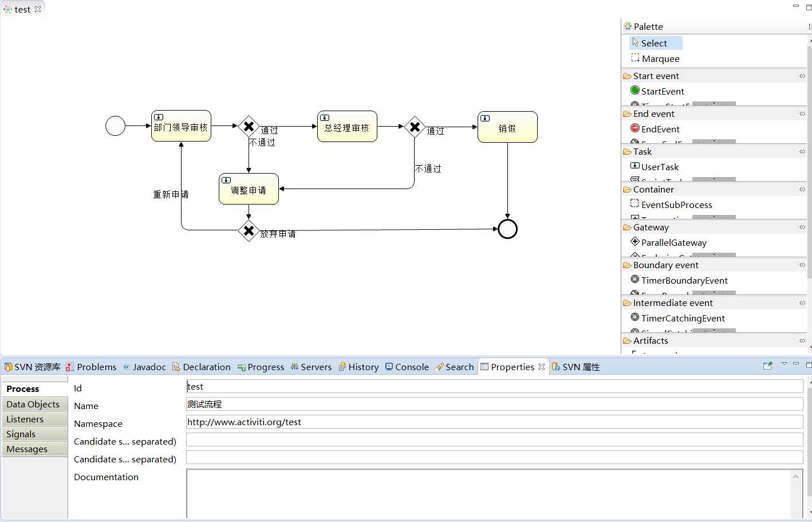
Task: Pin the Task drawer open
Action: click(802, 151)
